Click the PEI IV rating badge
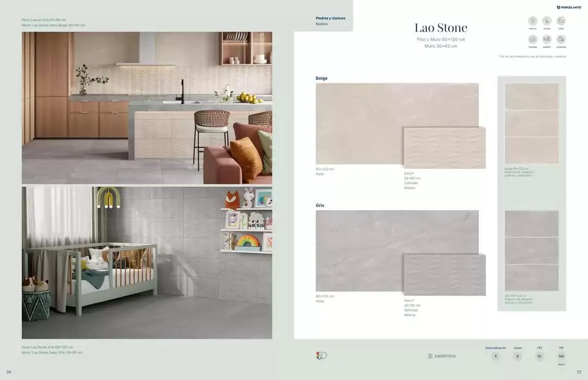Screen dimensions: 588x380 (540, 356)
